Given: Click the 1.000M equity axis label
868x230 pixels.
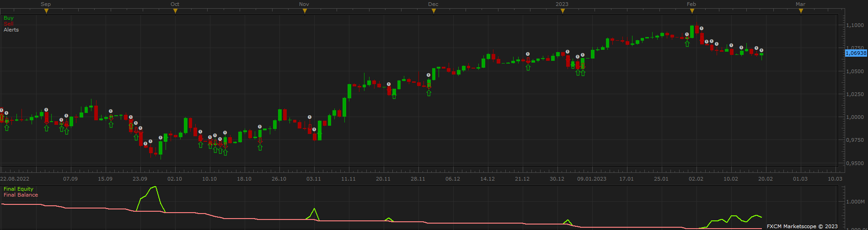Looking at the screenshot, I should pos(855,202).
